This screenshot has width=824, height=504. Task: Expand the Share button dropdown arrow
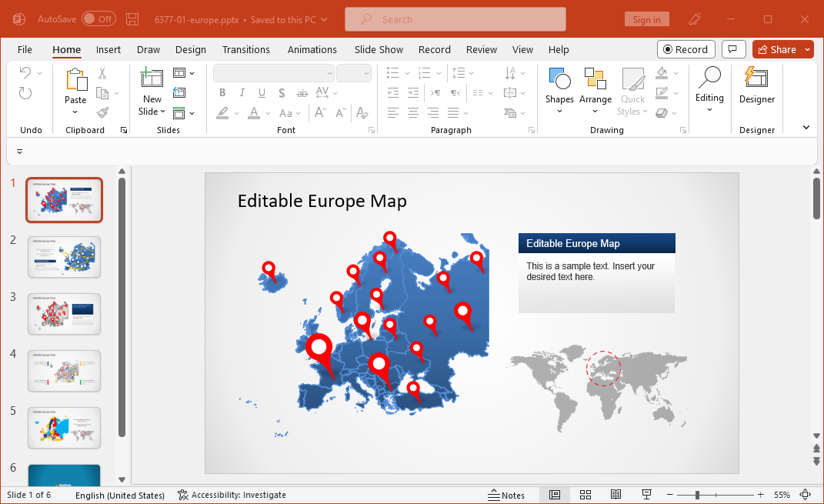tap(807, 49)
